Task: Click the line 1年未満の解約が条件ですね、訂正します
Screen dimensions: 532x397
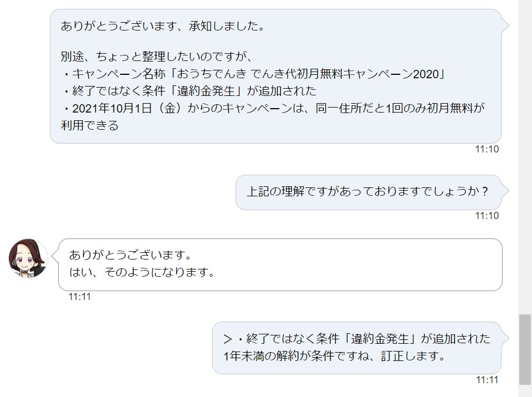Action: click(x=334, y=356)
